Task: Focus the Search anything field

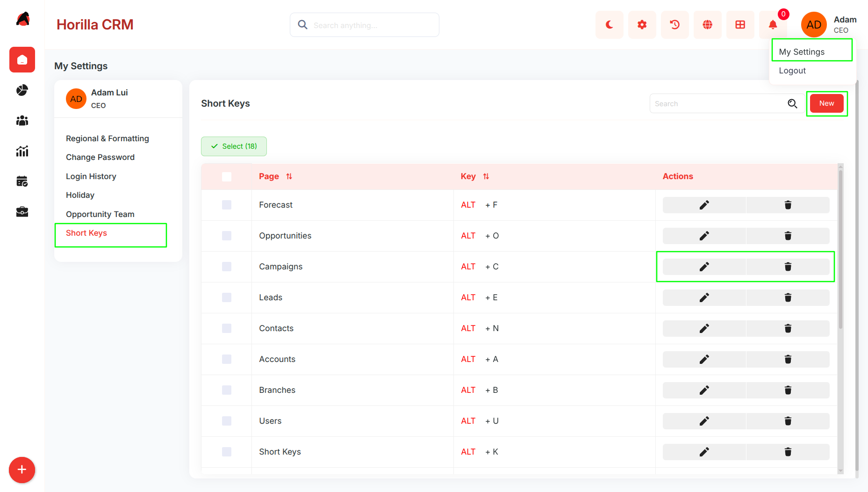Action: 365,25
